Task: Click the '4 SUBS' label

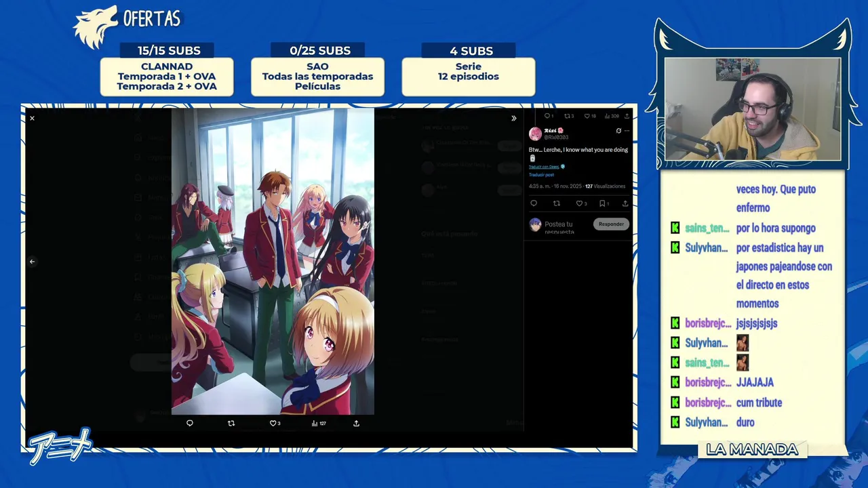Action: point(471,51)
